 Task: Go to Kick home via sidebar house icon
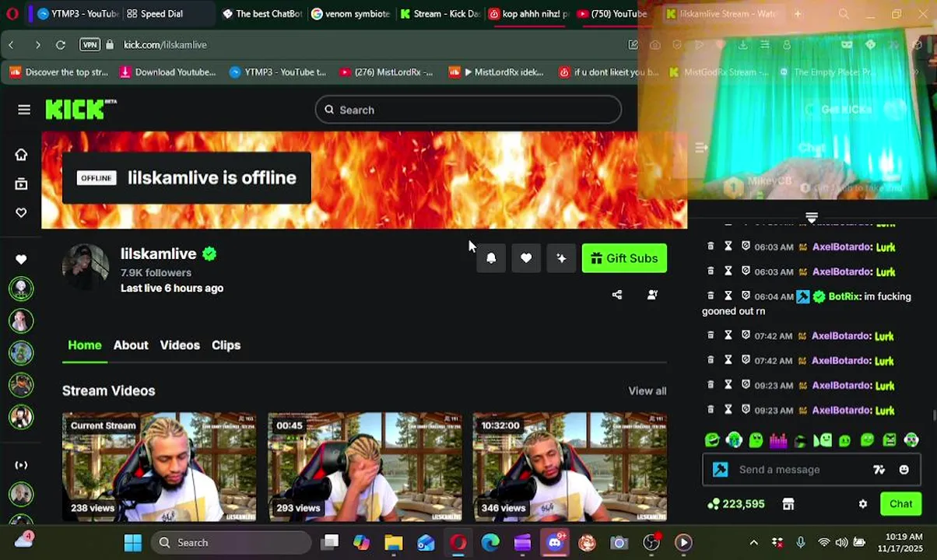click(21, 155)
